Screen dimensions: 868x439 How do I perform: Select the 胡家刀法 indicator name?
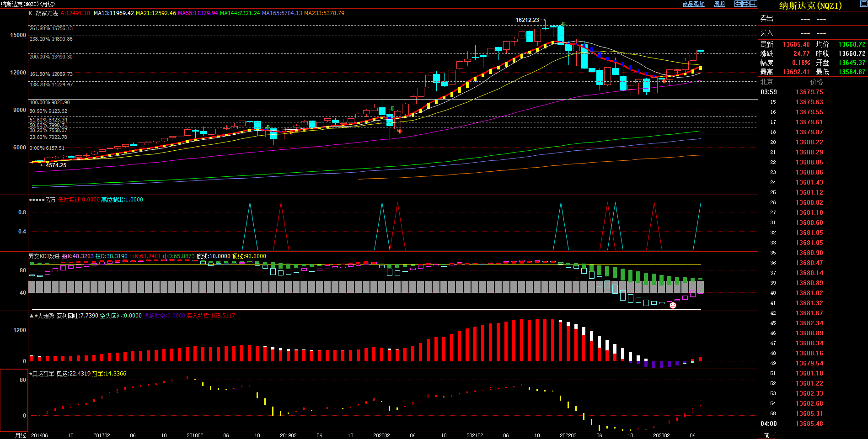(47, 13)
